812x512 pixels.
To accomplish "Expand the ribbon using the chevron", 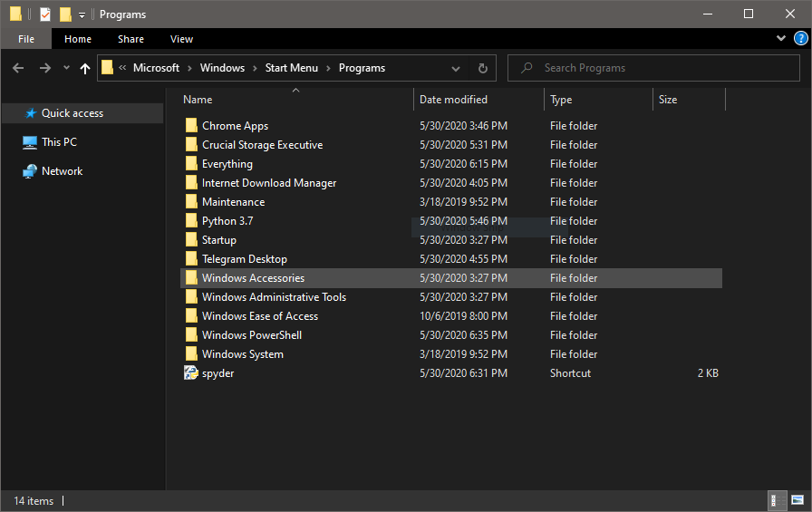I will pyautogui.click(x=781, y=38).
